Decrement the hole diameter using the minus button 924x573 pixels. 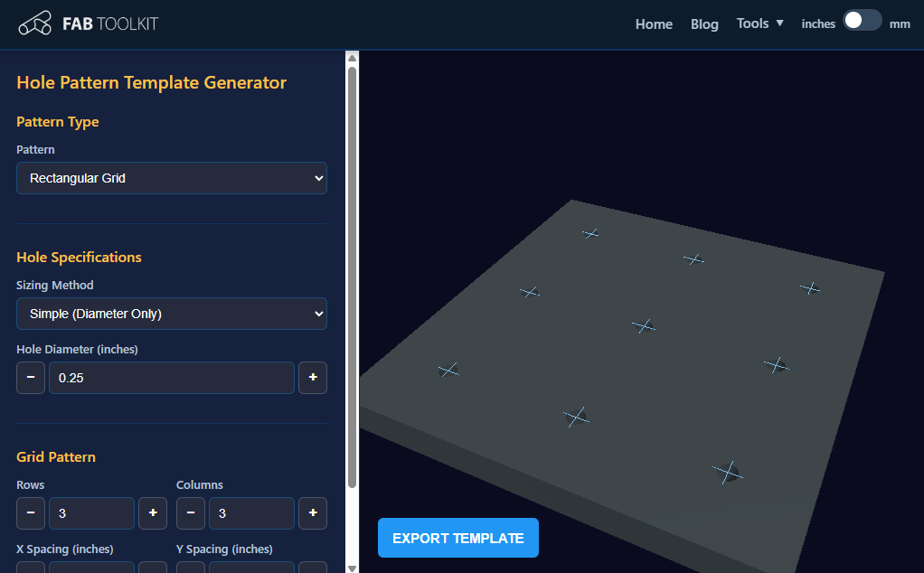coord(30,377)
